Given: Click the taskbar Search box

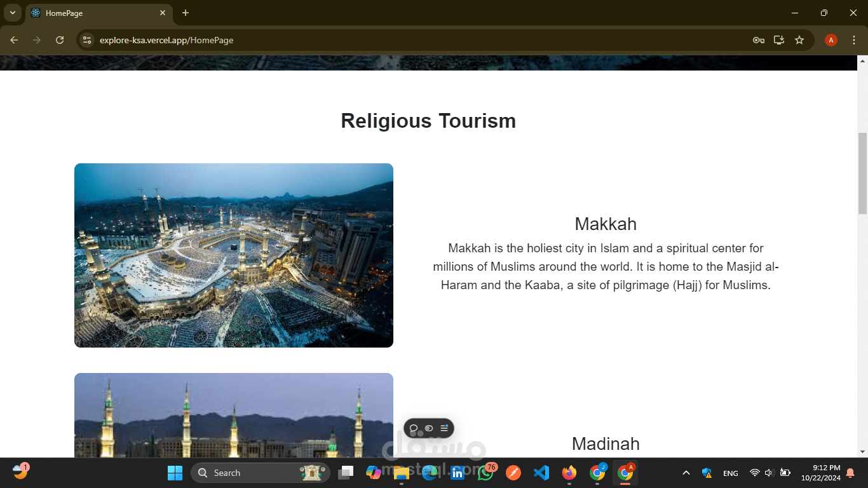Looking at the screenshot, I should [260, 473].
